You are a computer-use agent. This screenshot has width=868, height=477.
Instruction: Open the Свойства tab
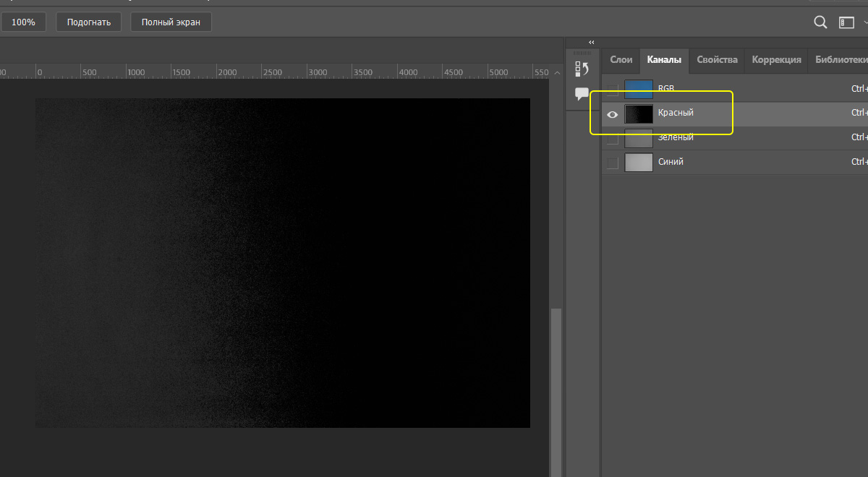click(x=717, y=60)
